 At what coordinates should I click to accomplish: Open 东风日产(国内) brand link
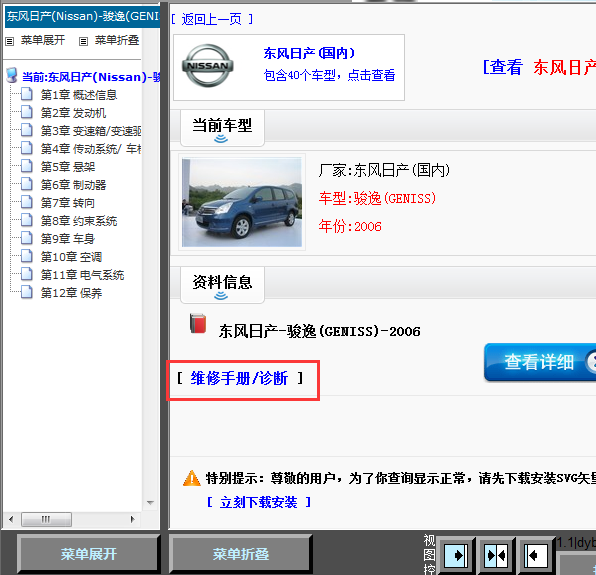tap(309, 53)
